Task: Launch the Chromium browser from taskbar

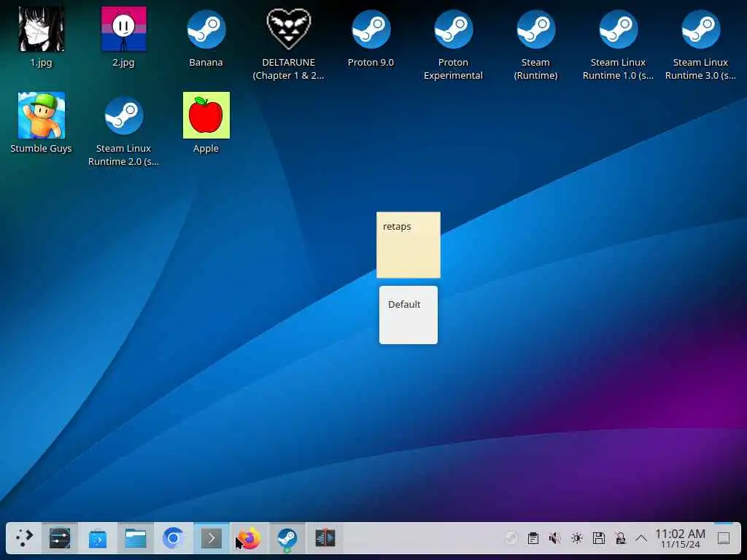Action: tap(173, 538)
